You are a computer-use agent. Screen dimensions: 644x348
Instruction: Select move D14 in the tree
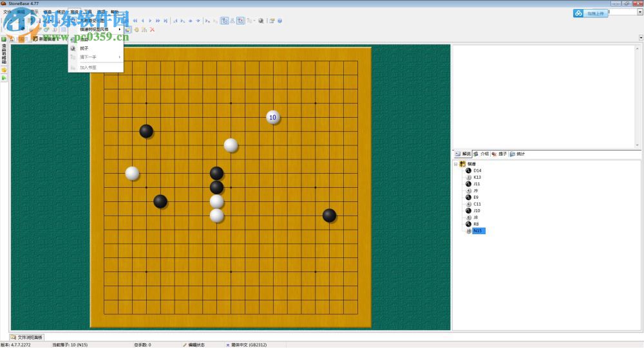point(477,170)
